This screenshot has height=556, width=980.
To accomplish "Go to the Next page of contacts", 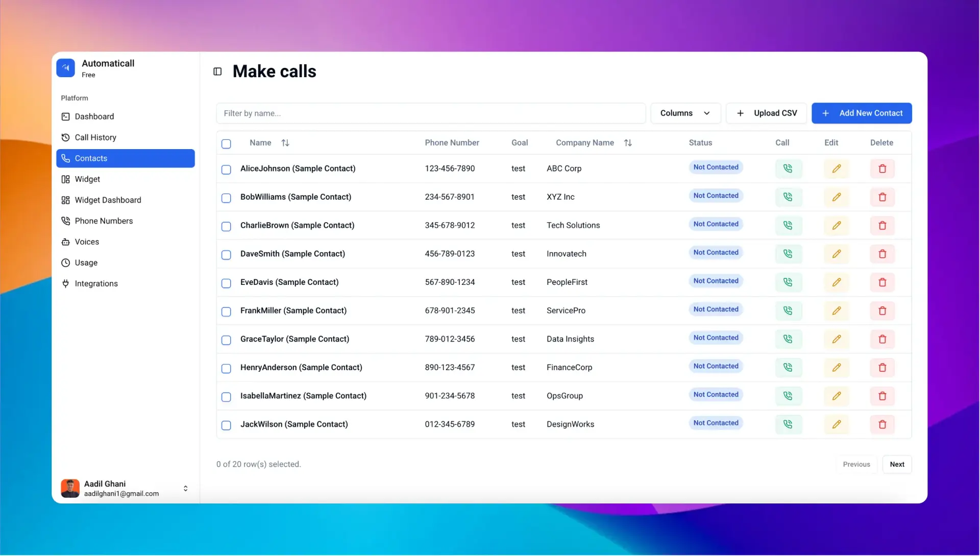I will (897, 464).
